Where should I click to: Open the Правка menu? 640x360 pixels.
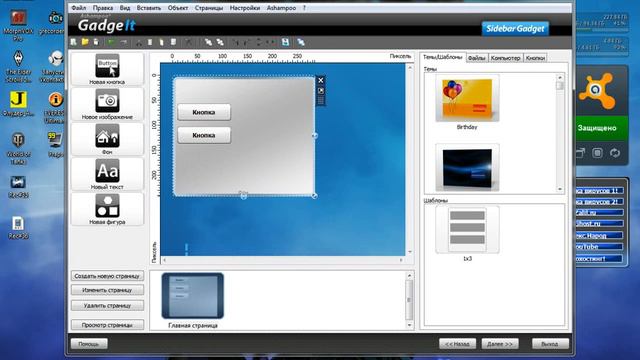tap(103, 8)
